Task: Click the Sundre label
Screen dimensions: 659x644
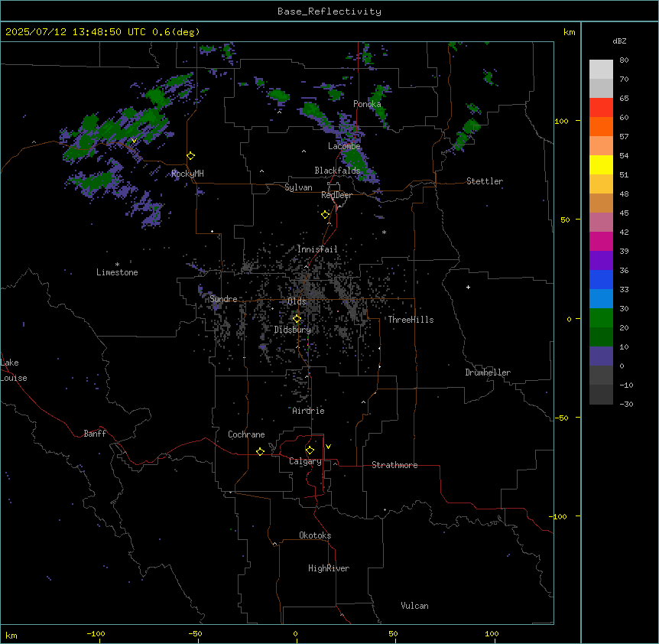Action: pyautogui.click(x=223, y=299)
